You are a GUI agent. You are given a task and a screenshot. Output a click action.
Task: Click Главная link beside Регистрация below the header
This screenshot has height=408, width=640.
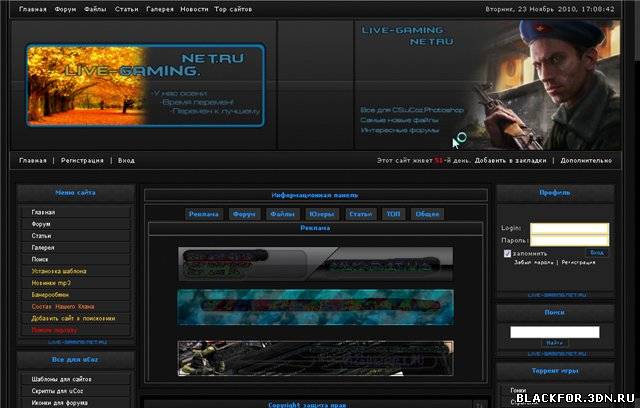[33, 160]
